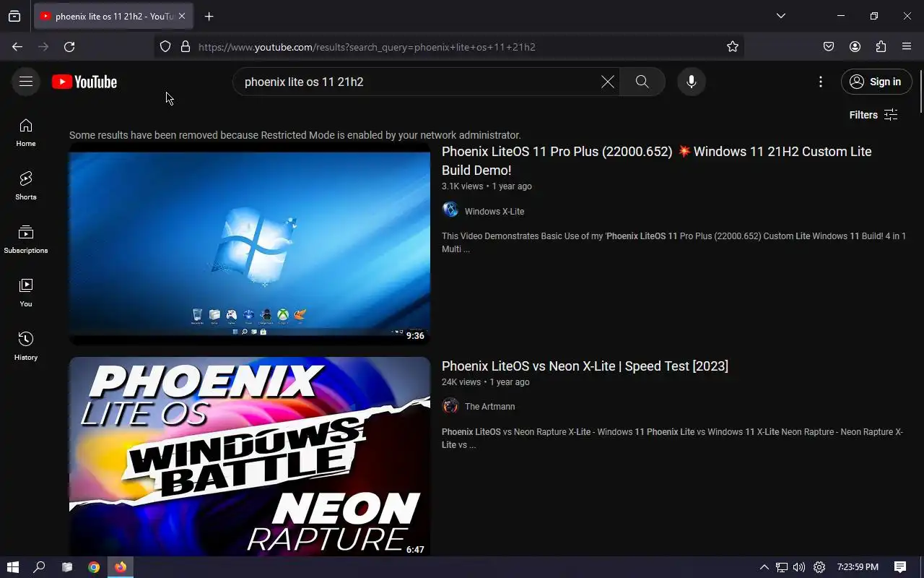The image size is (924, 578).
Task: Click the YouTube logo
Action: coord(84,82)
